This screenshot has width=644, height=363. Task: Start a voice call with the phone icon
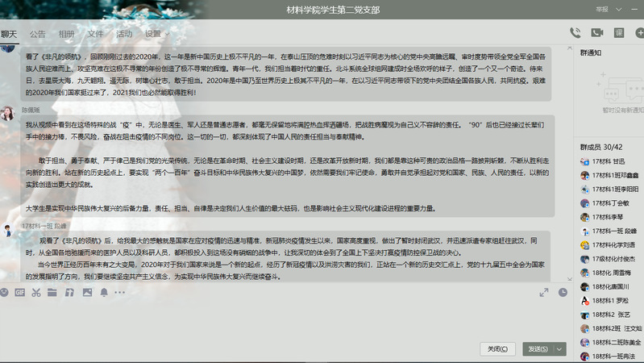tap(575, 33)
